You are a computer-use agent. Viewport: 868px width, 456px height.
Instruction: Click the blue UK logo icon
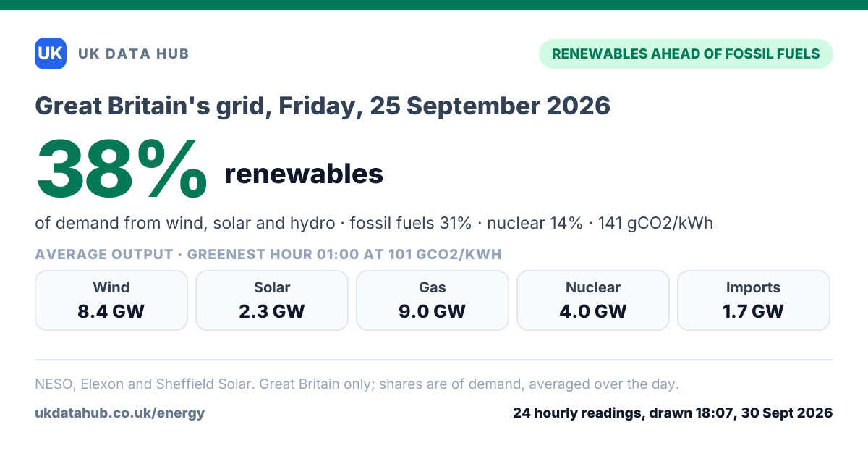[51, 54]
